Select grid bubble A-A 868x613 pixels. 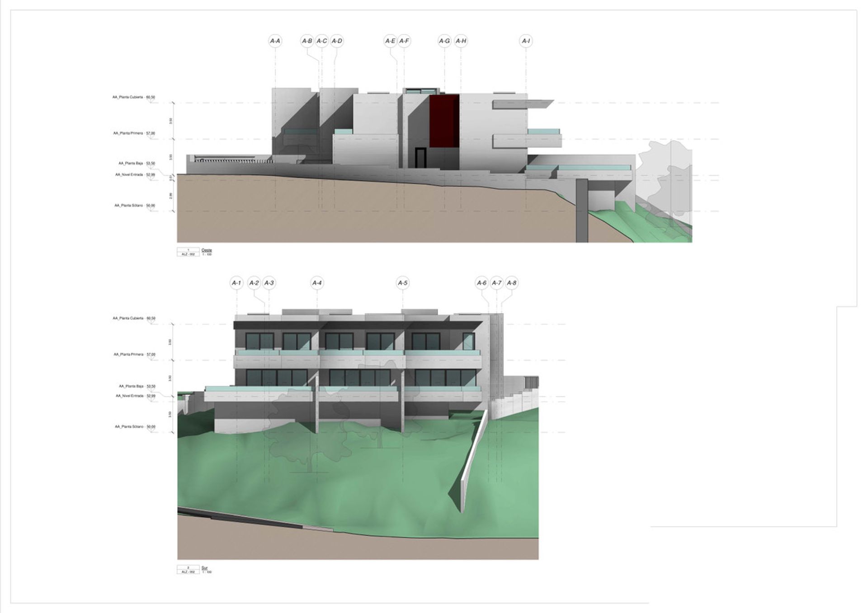275,41
